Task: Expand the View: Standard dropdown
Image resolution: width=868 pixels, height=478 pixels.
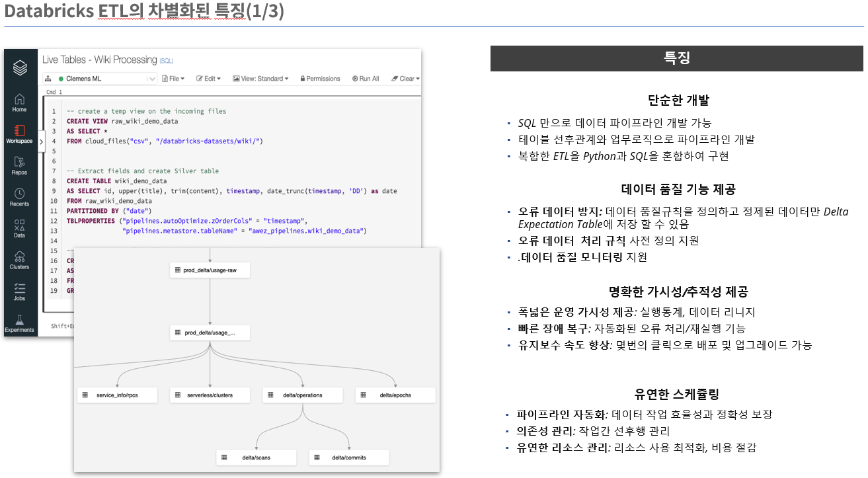Action: click(260, 79)
